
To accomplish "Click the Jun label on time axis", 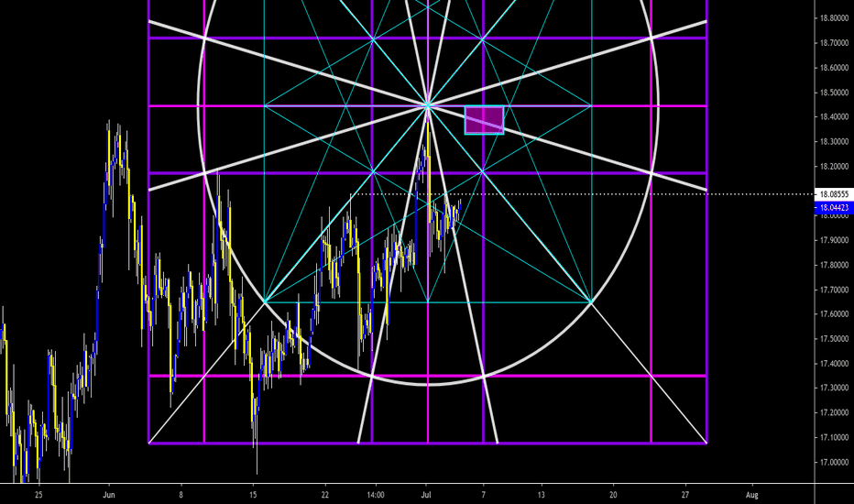I will tap(109, 495).
